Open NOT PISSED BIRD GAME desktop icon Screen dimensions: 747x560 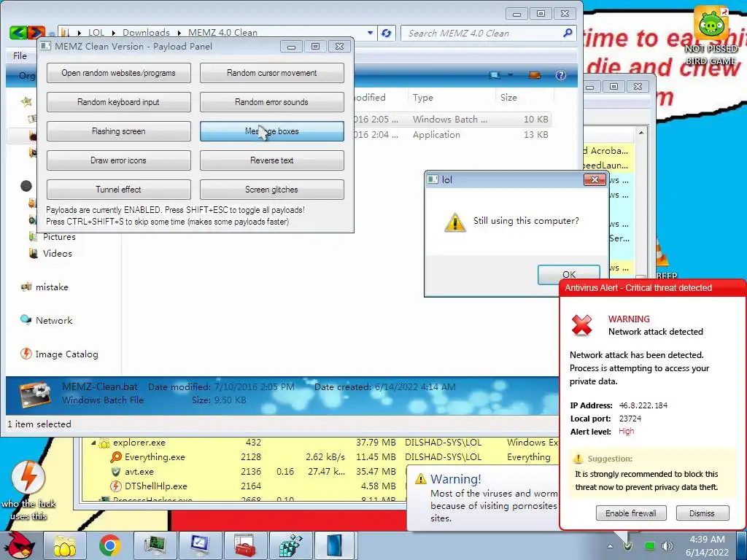pyautogui.click(x=711, y=36)
